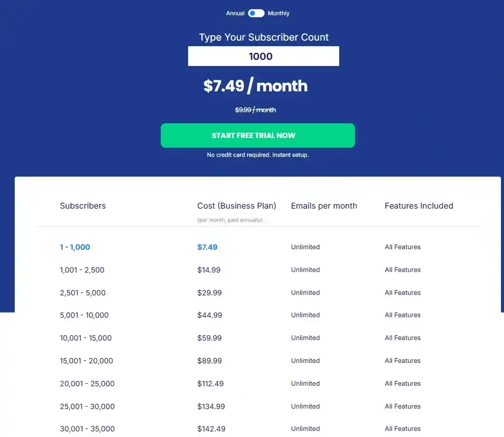504x437 pixels.
Task: Select the 1 - 1,000 subscriber tier
Action: (x=75, y=247)
